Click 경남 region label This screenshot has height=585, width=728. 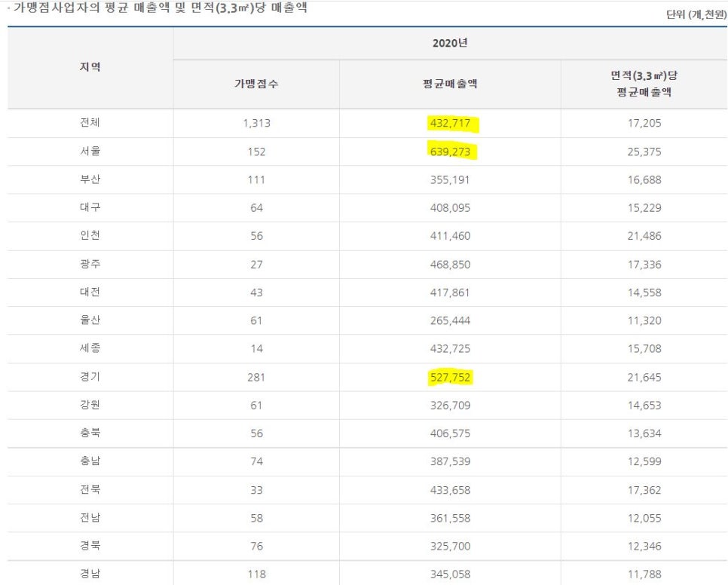[x=90, y=574]
